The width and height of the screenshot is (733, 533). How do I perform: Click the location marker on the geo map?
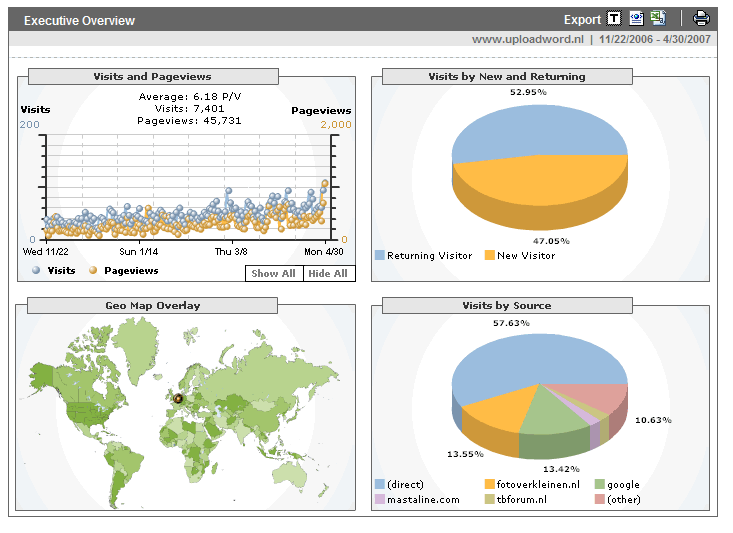coord(178,398)
